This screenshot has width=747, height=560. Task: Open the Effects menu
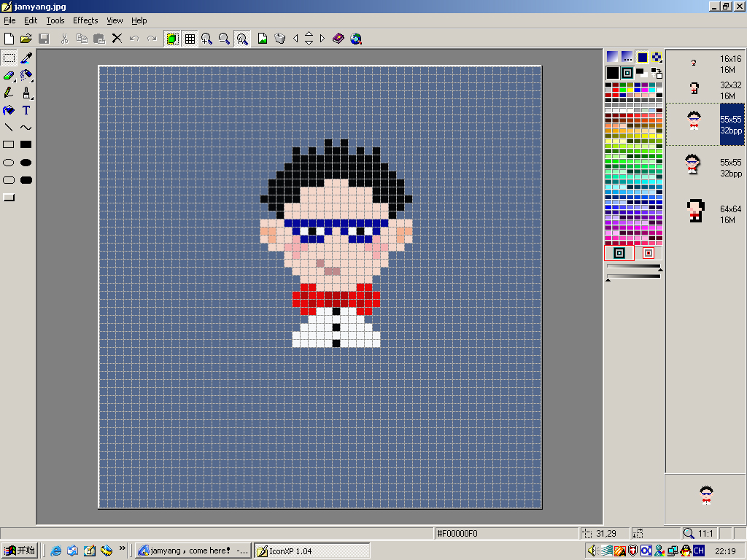[x=85, y=20]
